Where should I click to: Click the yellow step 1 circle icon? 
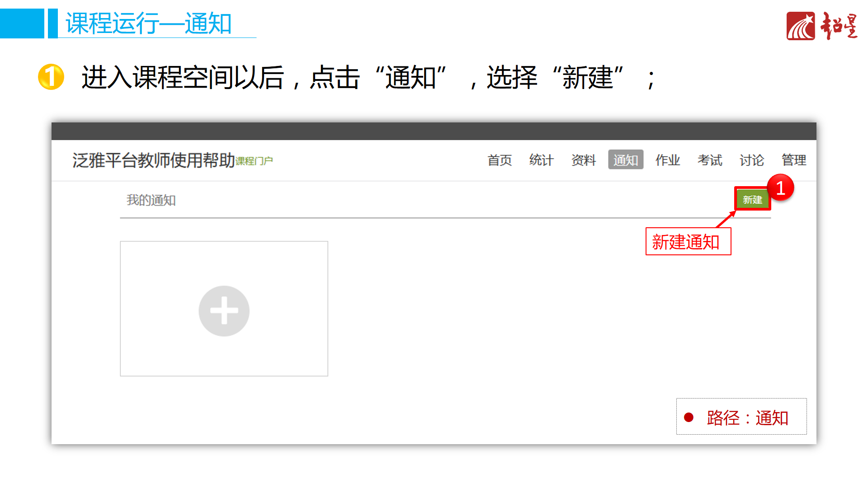pos(51,77)
